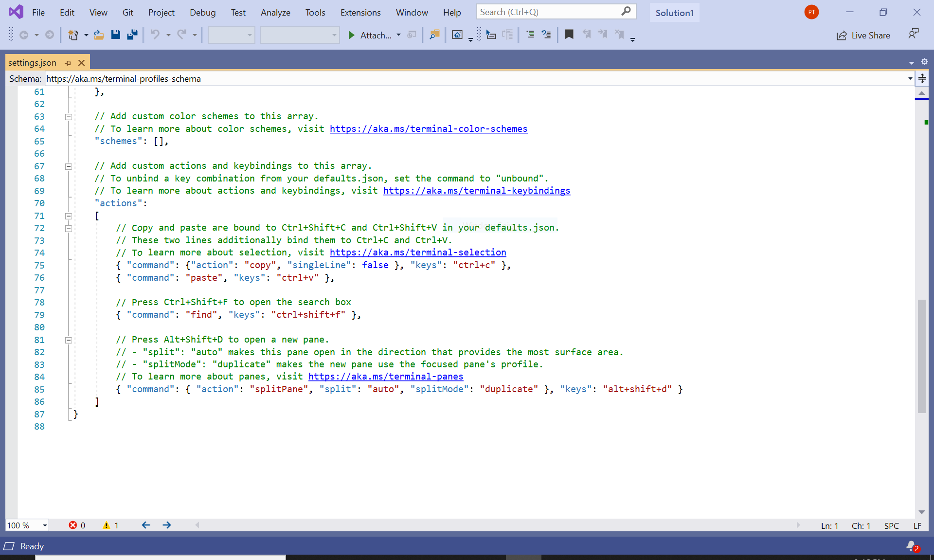This screenshot has height=560, width=934.
Task: Collapse comment block at line 63
Action: [x=69, y=117]
